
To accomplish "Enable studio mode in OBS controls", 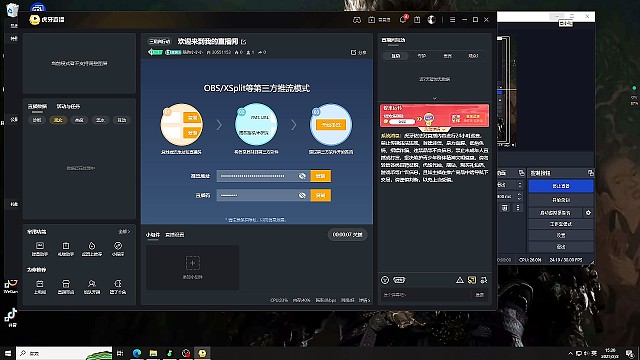I will 561,224.
